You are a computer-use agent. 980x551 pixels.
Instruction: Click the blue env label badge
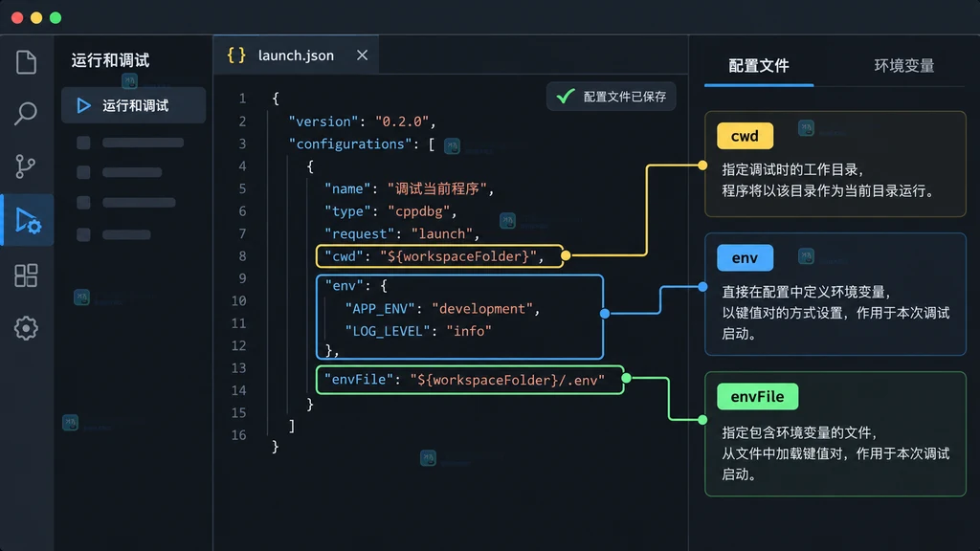[x=745, y=258]
